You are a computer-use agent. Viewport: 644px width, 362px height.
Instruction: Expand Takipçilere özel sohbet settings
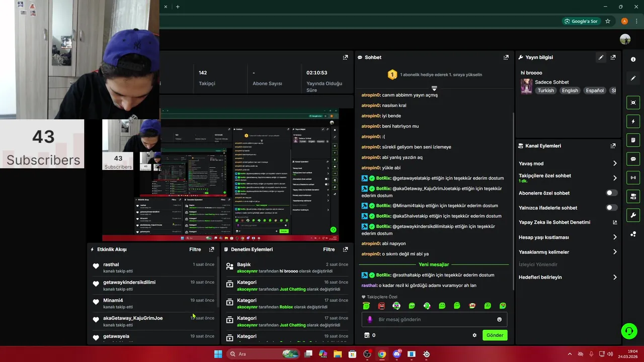coord(615,178)
